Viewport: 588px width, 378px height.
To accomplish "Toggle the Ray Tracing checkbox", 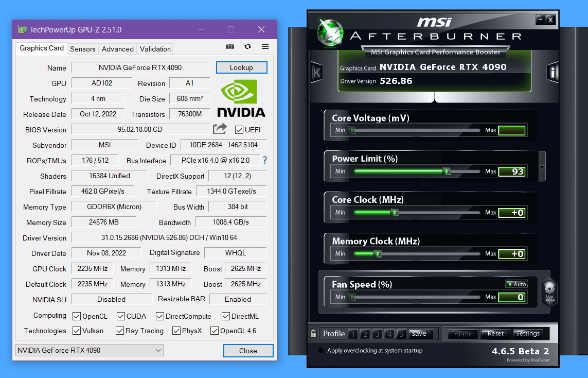I will pyautogui.click(x=120, y=331).
